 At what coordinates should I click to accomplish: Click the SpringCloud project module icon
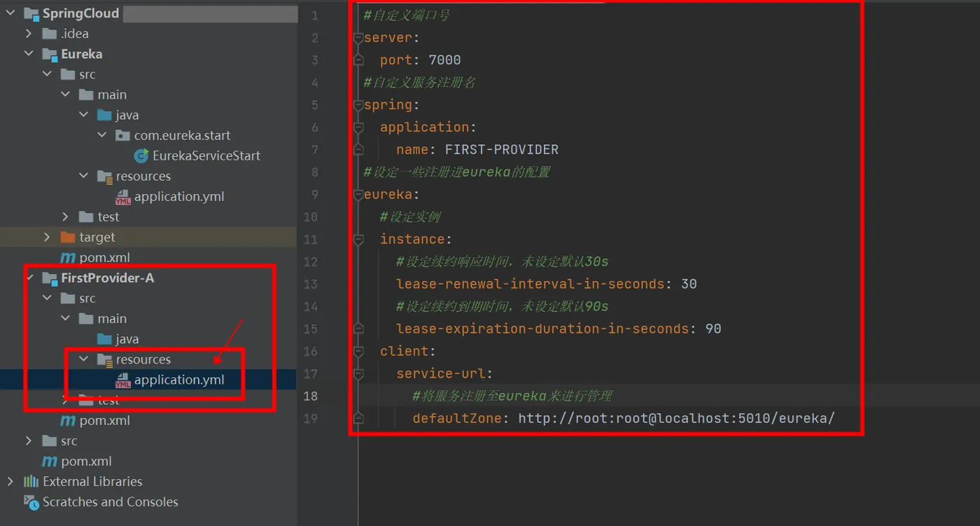[x=31, y=13]
